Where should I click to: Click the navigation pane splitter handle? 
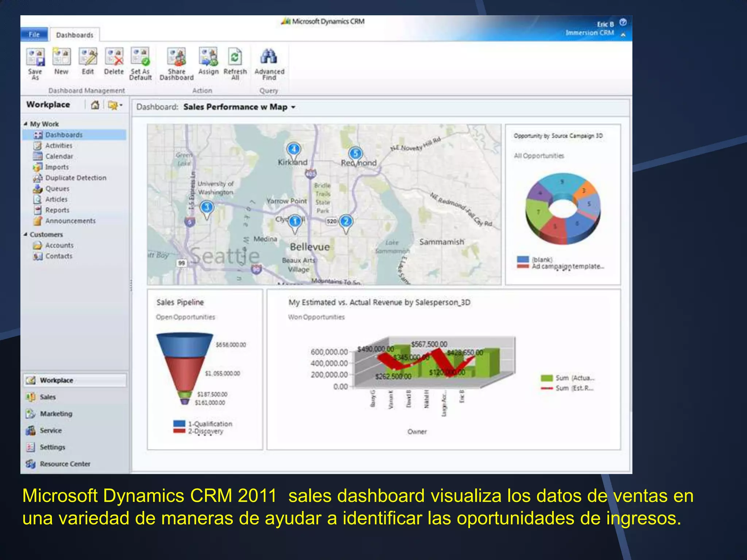point(131,285)
